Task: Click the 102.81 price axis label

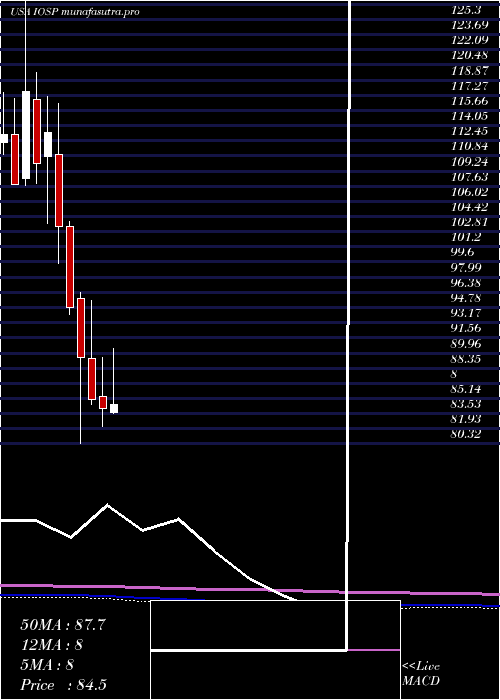Action: click(x=469, y=222)
